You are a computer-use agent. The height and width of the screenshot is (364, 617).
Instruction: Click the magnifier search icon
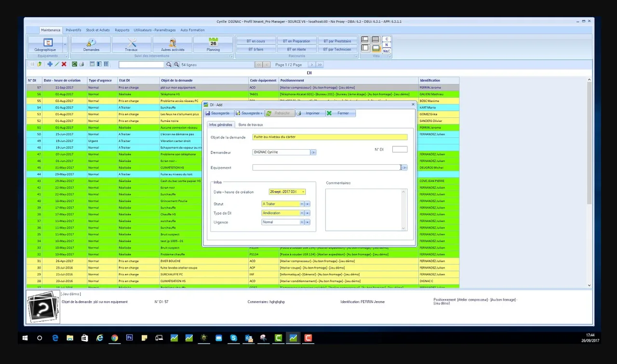(x=169, y=65)
